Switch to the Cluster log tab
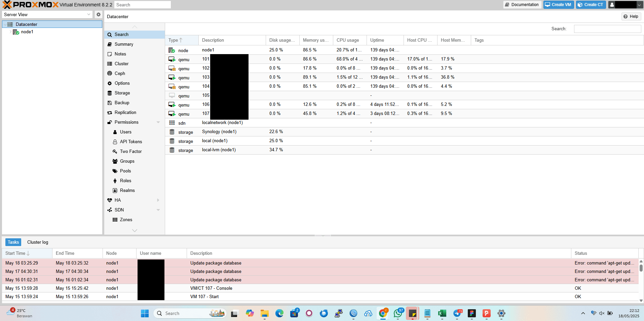Viewport: 644px width, 321px height. tap(38, 242)
